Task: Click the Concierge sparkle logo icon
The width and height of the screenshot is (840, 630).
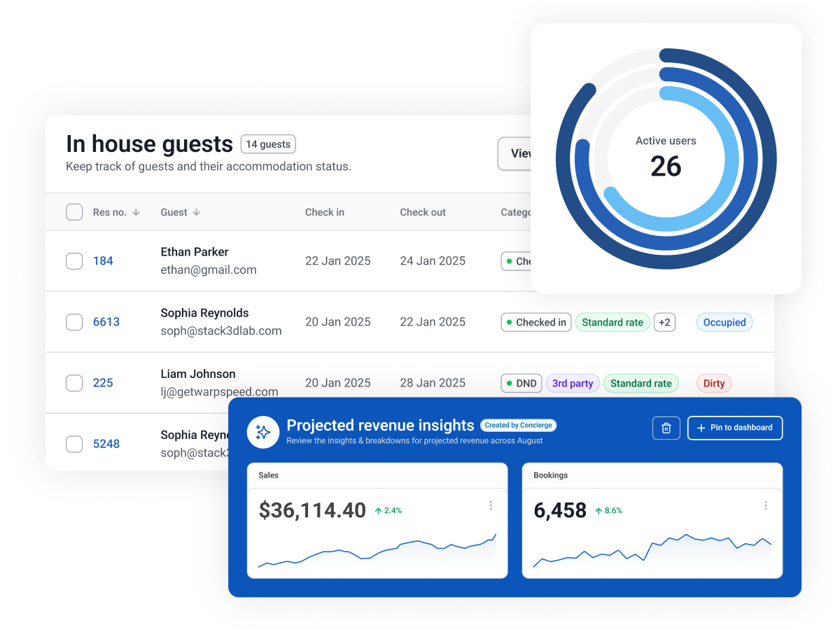Action: tap(263, 432)
